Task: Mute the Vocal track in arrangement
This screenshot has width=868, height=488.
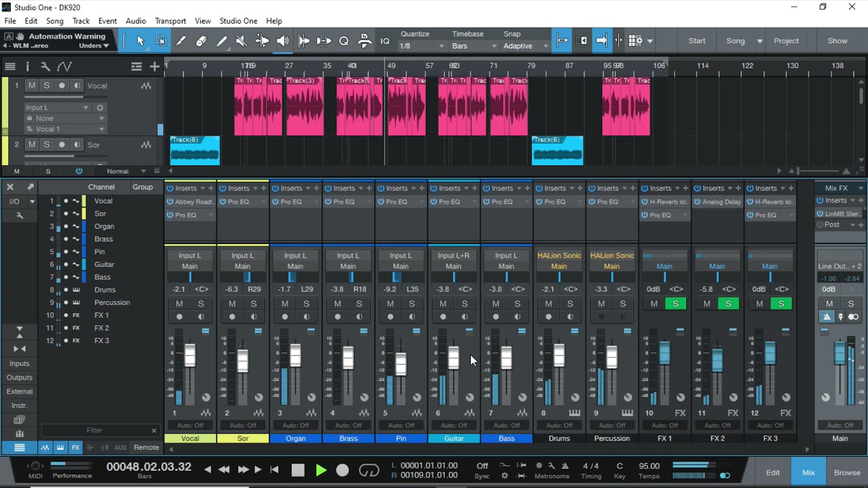Action: tap(32, 85)
